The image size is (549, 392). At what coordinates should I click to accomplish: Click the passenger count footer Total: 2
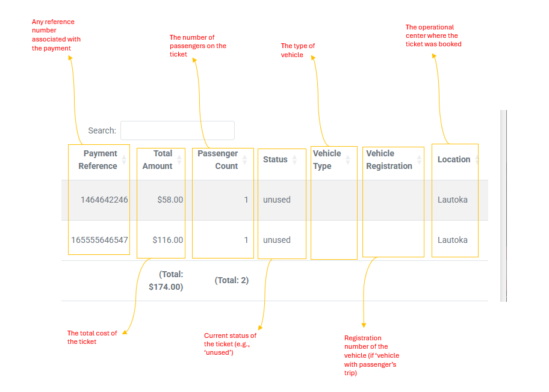click(232, 280)
